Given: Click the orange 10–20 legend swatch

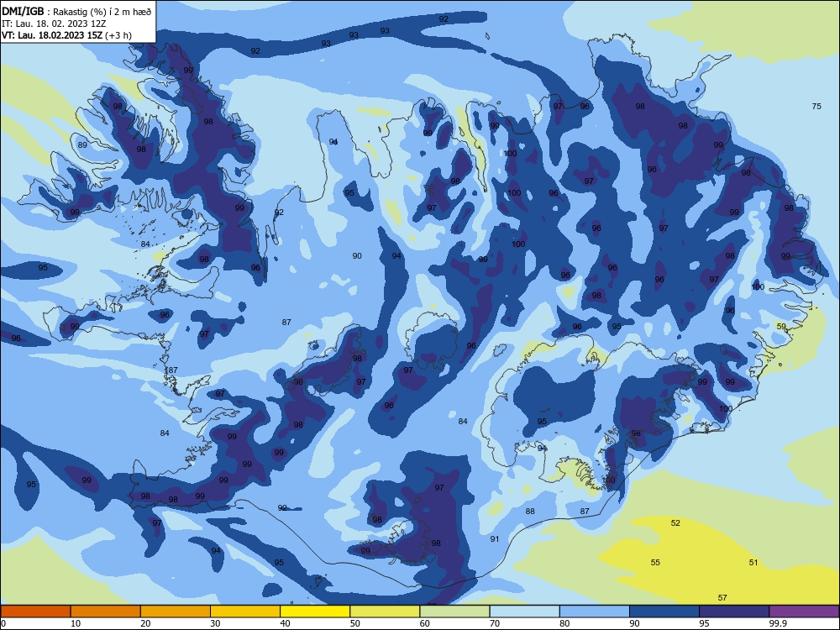Looking at the screenshot, I should pos(106,612).
